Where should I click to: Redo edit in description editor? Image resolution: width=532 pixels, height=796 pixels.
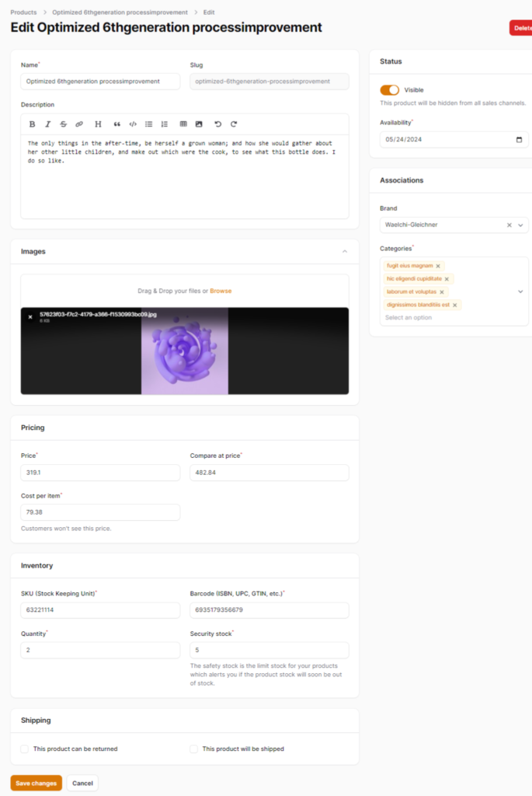(x=234, y=124)
